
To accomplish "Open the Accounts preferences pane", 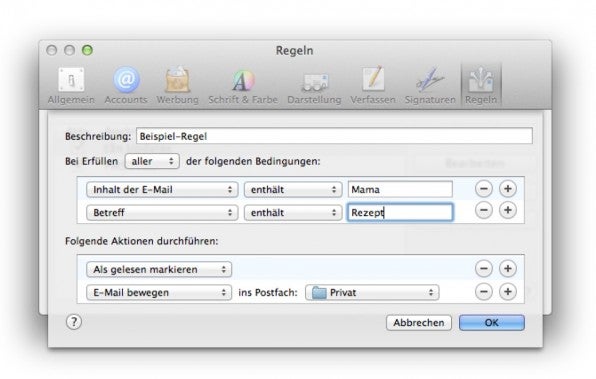I will [126, 86].
